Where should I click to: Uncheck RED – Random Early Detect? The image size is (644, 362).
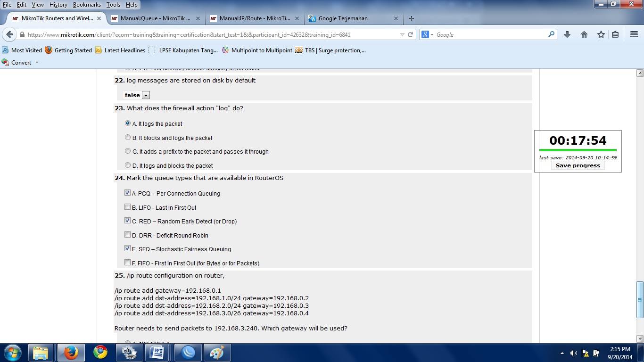[x=127, y=221]
